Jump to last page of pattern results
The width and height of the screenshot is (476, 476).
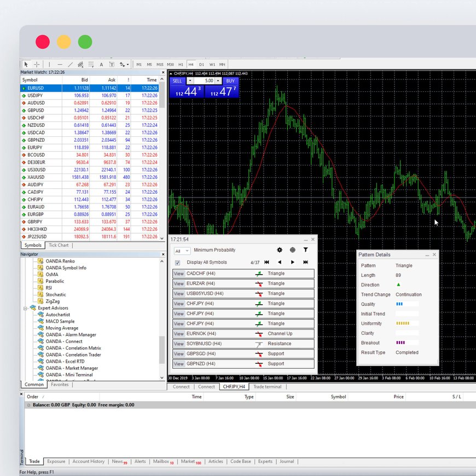306,263
